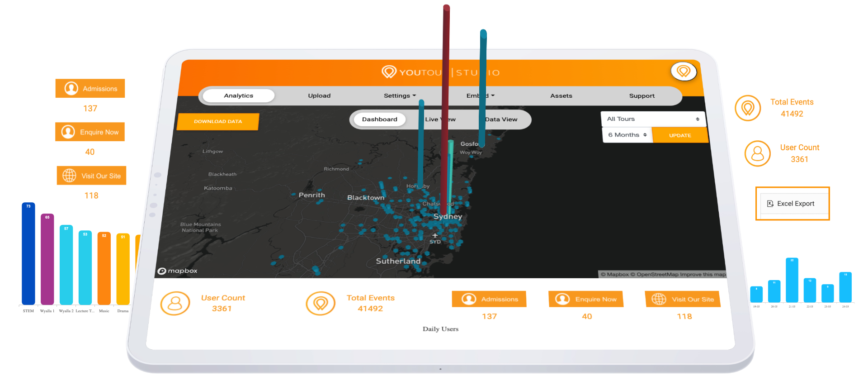Viewport: 868px width, 381px height.
Task: Click the Excel Export file icon
Action: [x=770, y=204]
